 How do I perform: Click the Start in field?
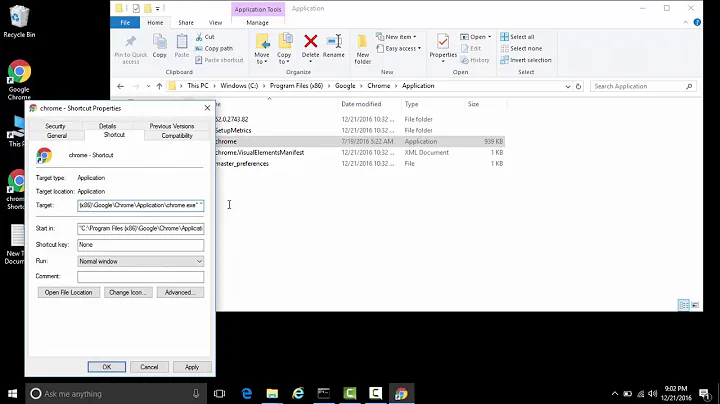click(x=141, y=228)
